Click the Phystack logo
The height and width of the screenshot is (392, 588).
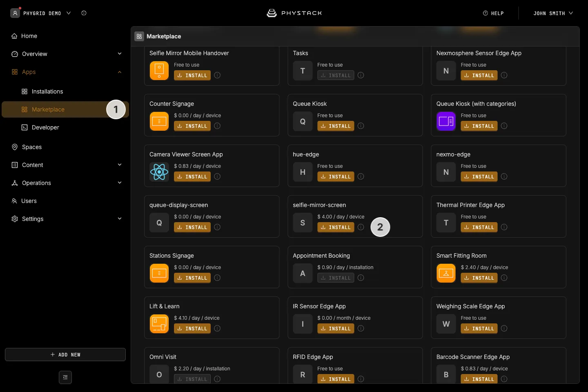tap(294, 13)
